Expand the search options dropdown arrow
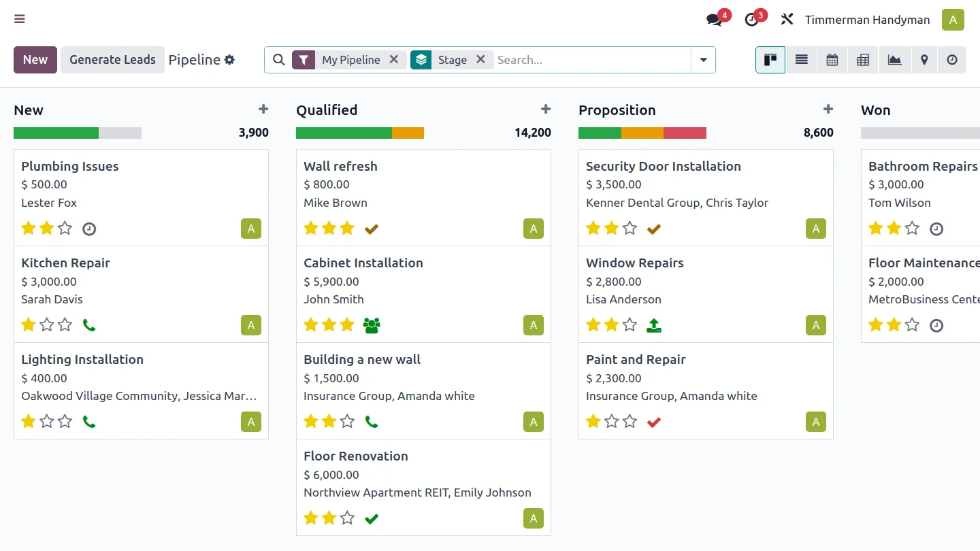The width and height of the screenshot is (980, 551). click(703, 60)
